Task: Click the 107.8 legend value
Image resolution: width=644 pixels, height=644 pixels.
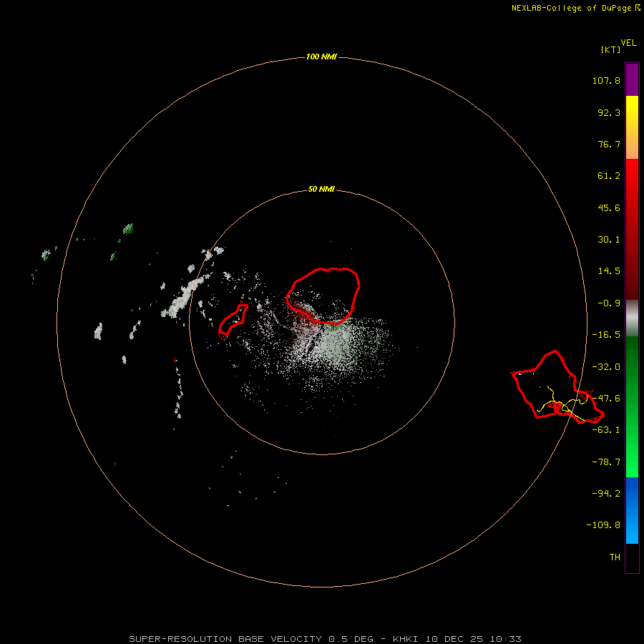Action: pyautogui.click(x=606, y=80)
